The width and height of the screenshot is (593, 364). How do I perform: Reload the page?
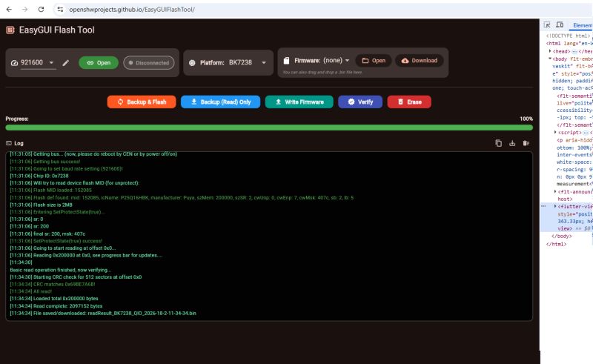(x=41, y=10)
